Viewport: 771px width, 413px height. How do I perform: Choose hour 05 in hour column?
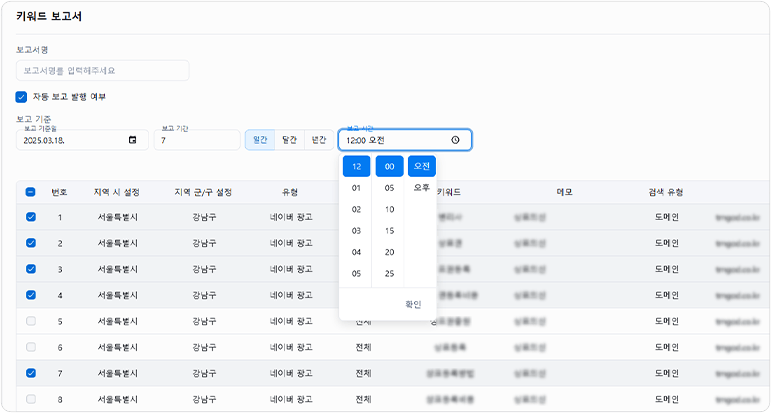coord(356,273)
